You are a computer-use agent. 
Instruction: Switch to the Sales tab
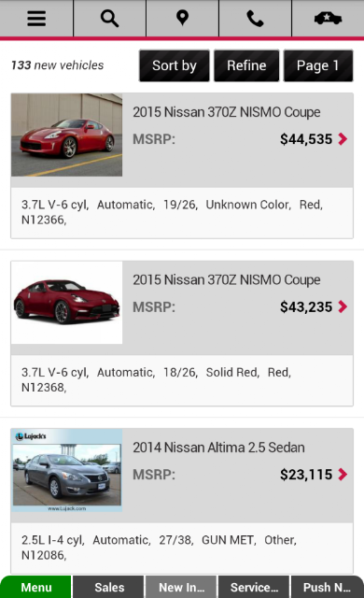click(x=108, y=587)
